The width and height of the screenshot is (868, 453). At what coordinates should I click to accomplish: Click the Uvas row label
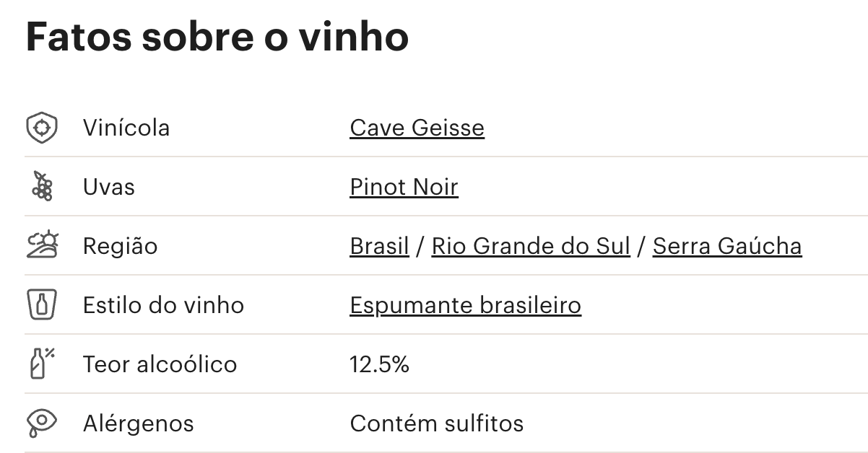[x=109, y=187]
